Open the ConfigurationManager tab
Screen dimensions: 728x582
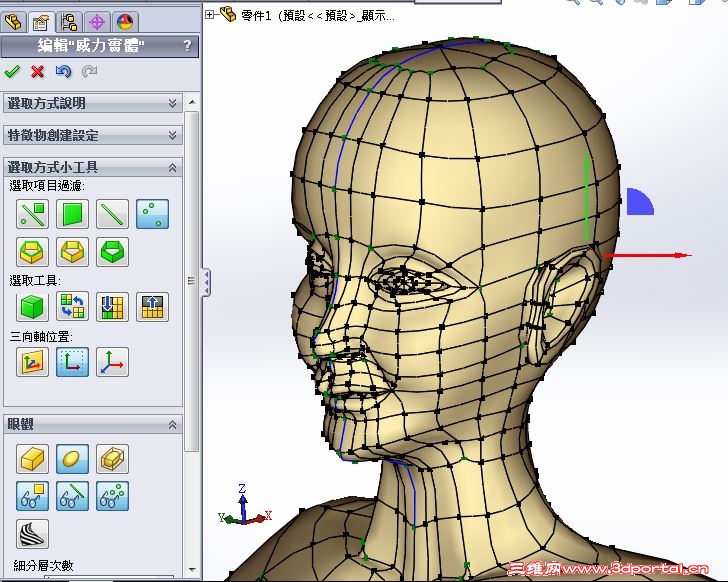point(69,22)
